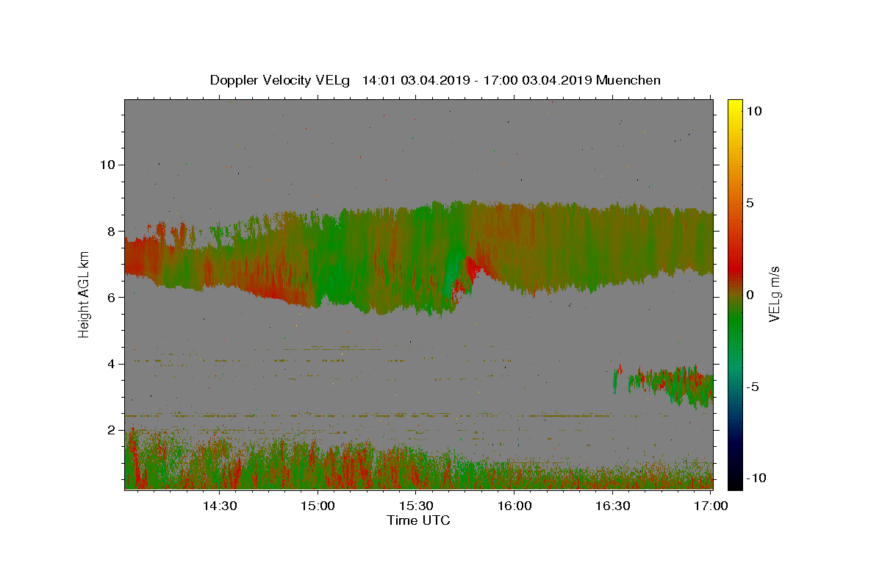This screenshot has width=882, height=588.
Task: Click the '17:00' time axis label
Action: [711, 506]
